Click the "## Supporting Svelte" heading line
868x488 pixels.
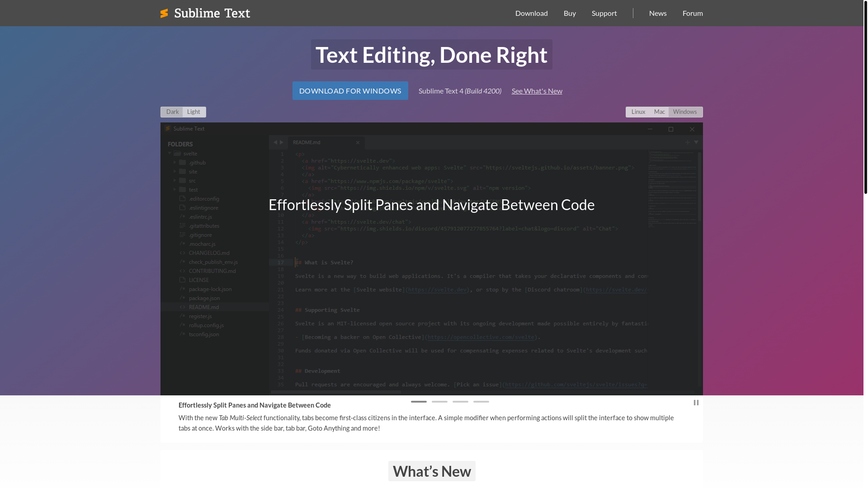tap(327, 310)
